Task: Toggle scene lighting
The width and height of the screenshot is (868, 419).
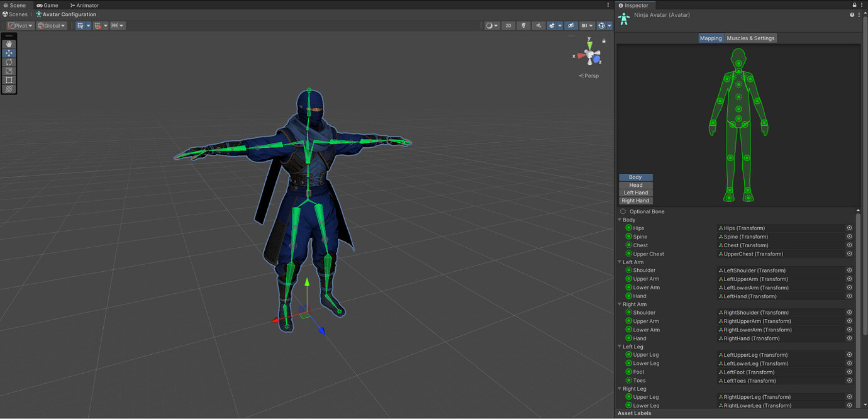Action: coord(523,25)
